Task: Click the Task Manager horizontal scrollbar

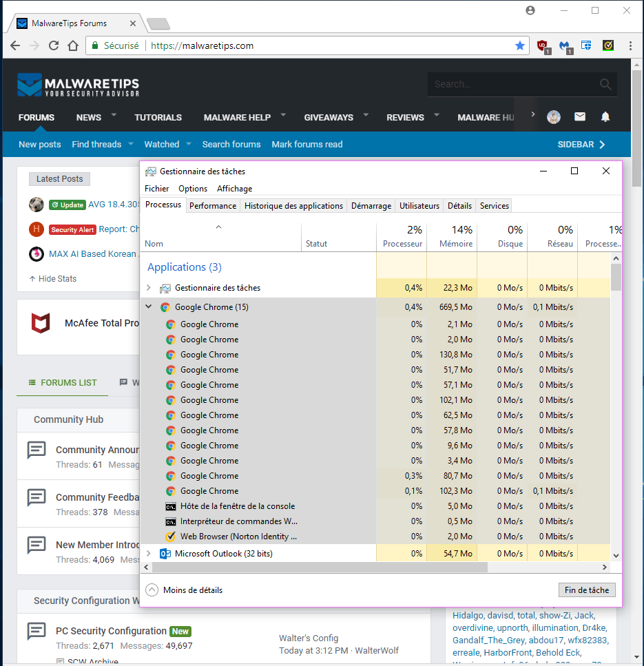Action: [x=320, y=567]
